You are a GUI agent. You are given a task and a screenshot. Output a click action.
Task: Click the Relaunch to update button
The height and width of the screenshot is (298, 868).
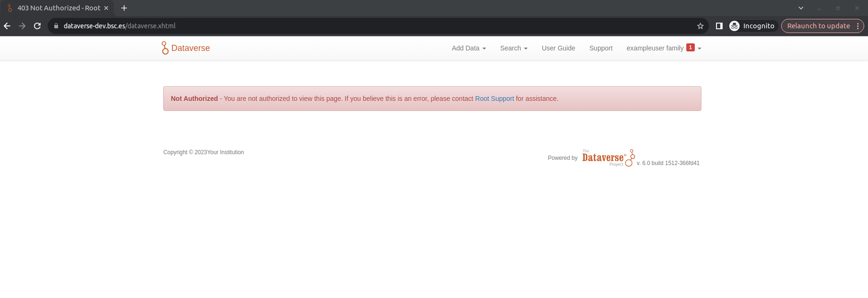coord(818,26)
